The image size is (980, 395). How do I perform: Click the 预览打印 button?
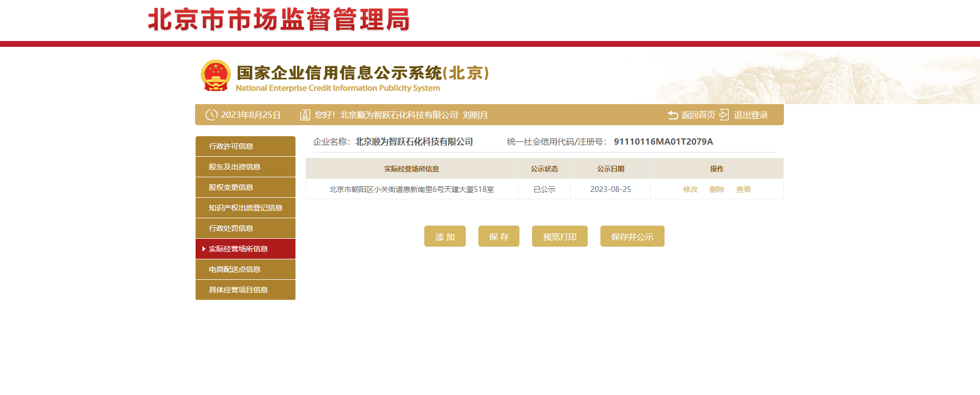560,236
